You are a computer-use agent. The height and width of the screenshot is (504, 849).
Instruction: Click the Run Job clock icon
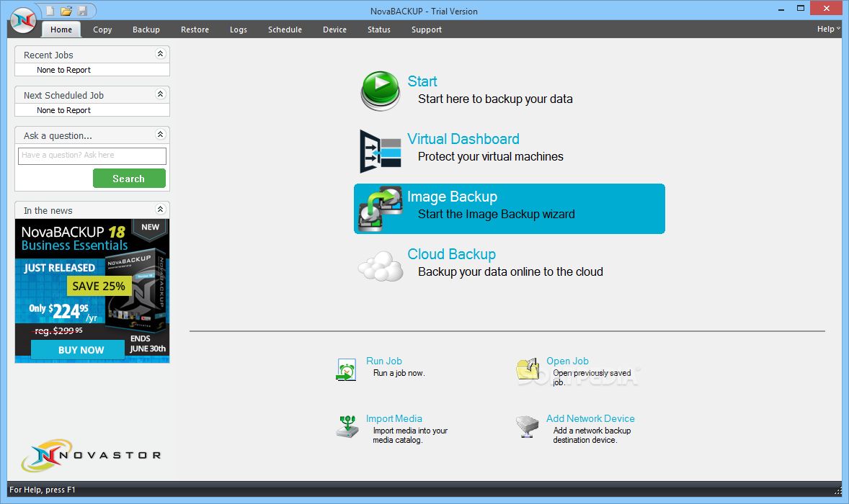[x=346, y=370]
